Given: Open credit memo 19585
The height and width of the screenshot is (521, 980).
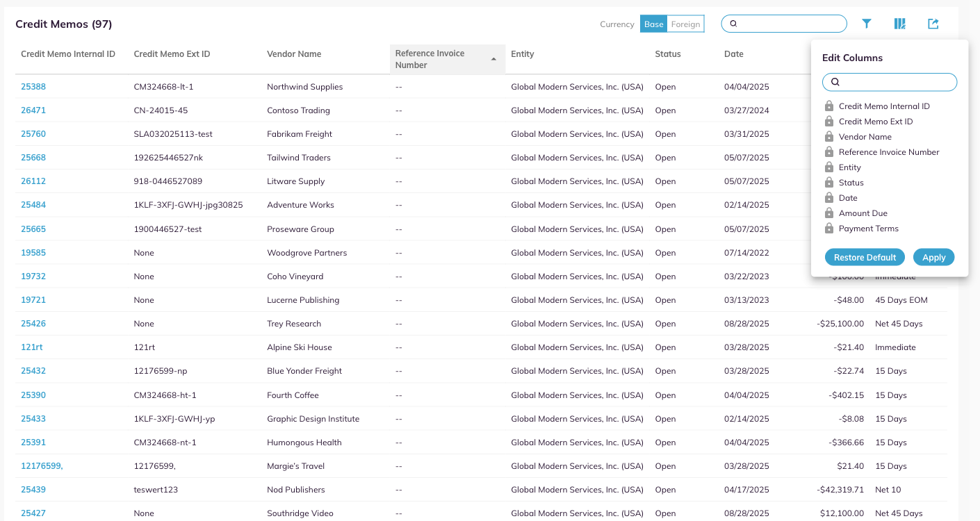Looking at the screenshot, I should click(x=33, y=253).
